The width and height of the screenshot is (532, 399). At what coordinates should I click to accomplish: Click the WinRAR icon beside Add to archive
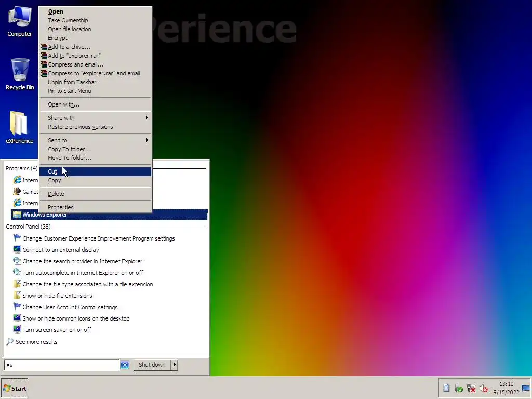44,47
